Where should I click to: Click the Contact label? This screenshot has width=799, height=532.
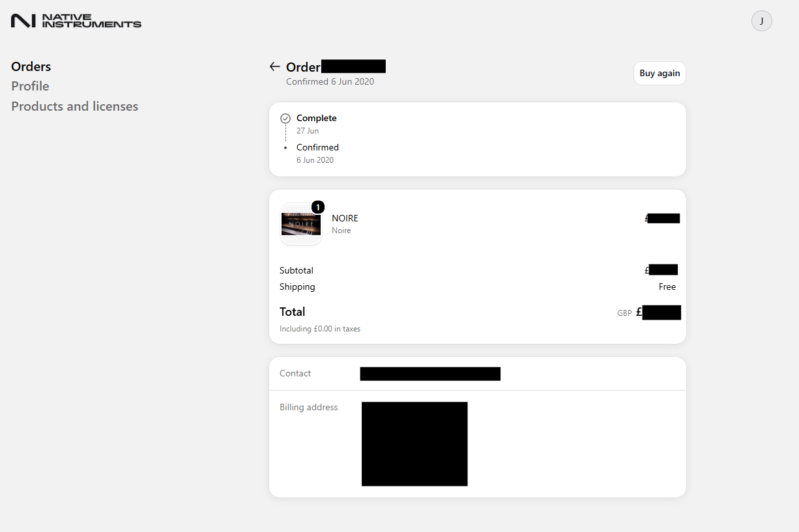click(x=295, y=373)
